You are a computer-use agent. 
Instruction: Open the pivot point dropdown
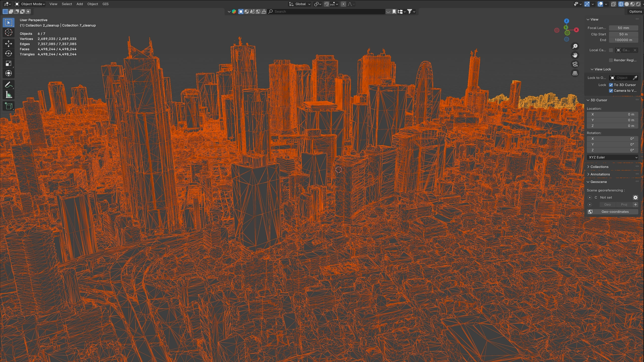tap(318, 4)
